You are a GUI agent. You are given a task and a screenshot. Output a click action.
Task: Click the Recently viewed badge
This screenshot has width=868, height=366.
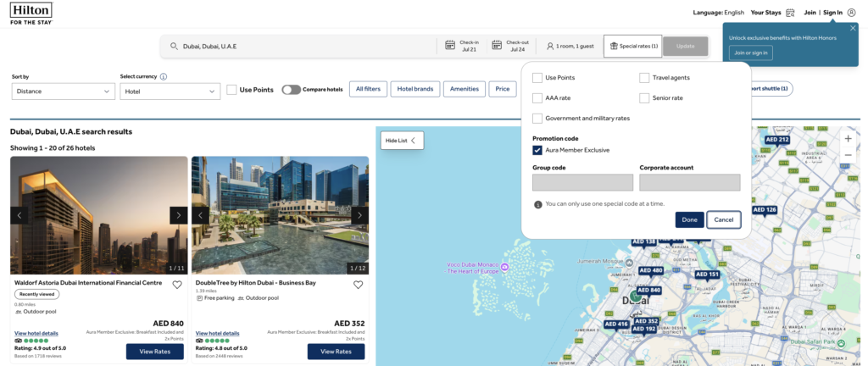tap(36, 294)
